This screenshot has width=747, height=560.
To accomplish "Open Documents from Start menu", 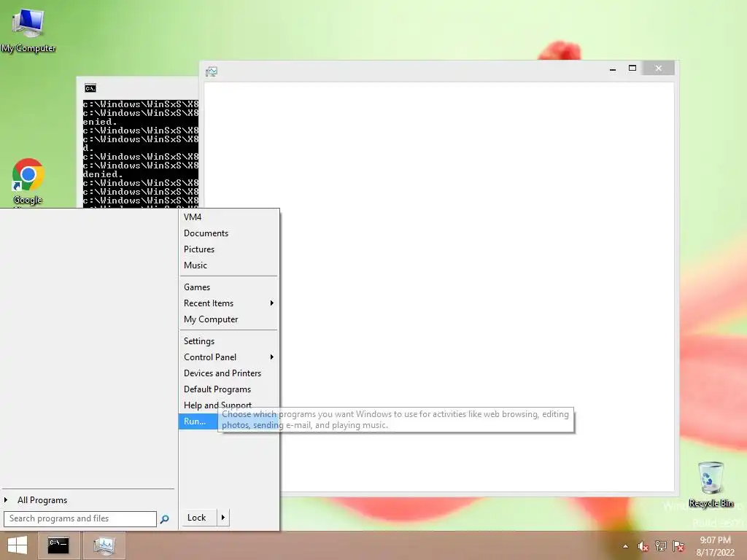I will pos(228,233).
